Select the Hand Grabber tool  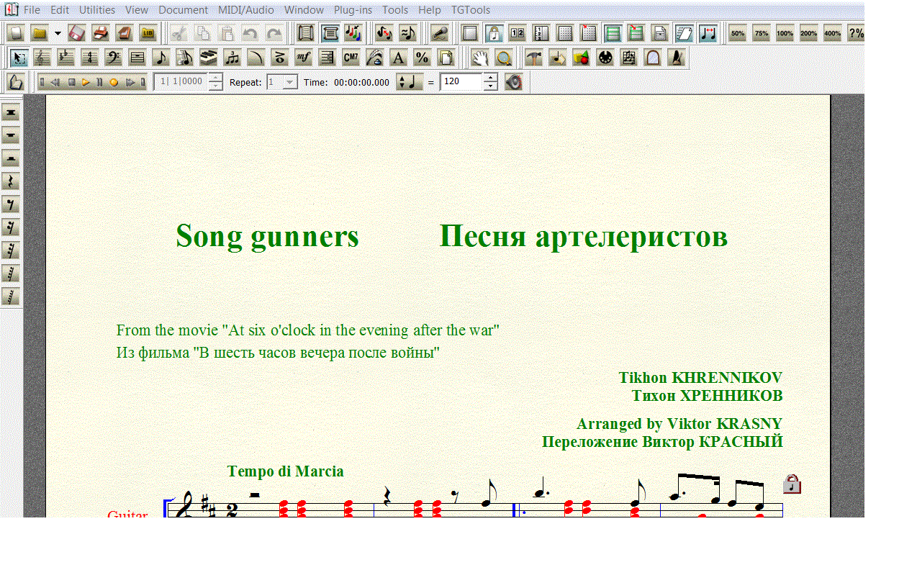[x=480, y=58]
